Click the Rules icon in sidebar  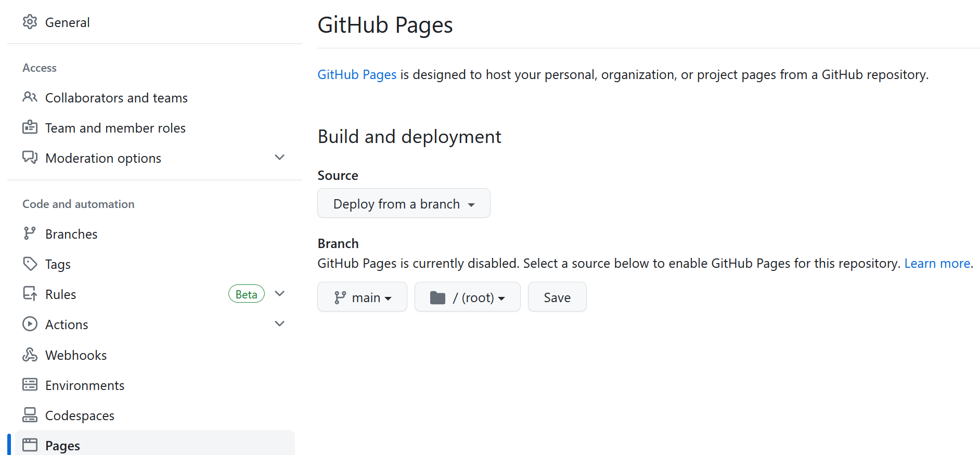pos(30,294)
